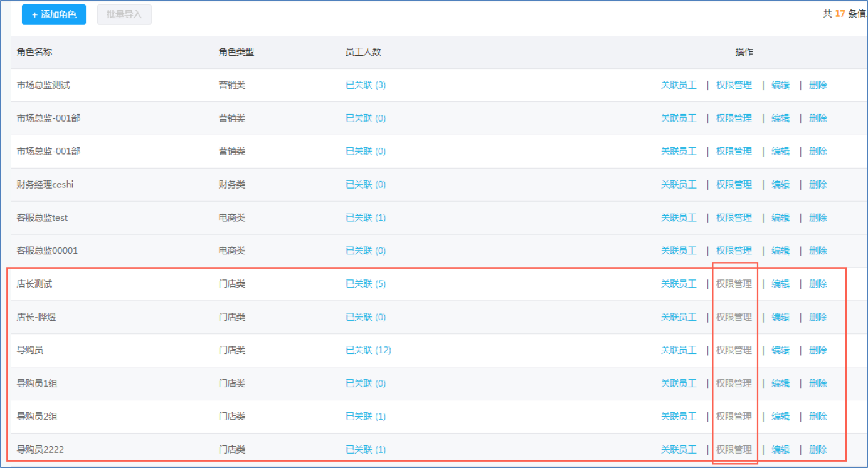
Task: Select the role name 客服总监00001
Action: click(x=47, y=251)
